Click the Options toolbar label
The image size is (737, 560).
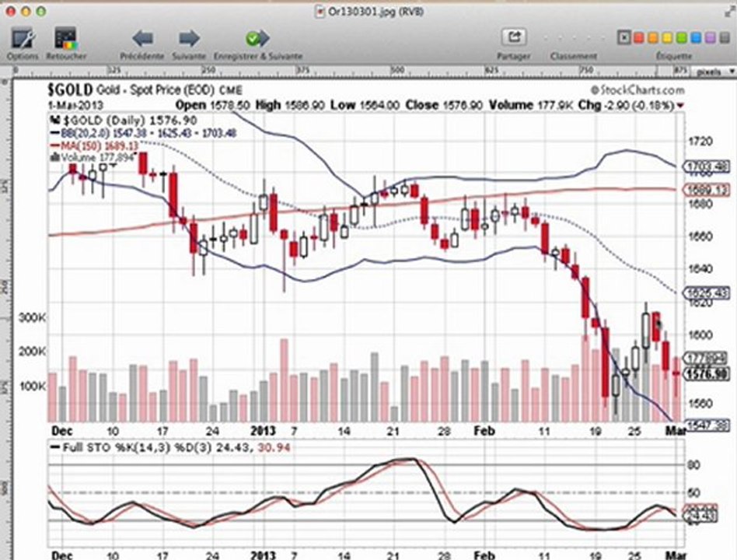23,56
